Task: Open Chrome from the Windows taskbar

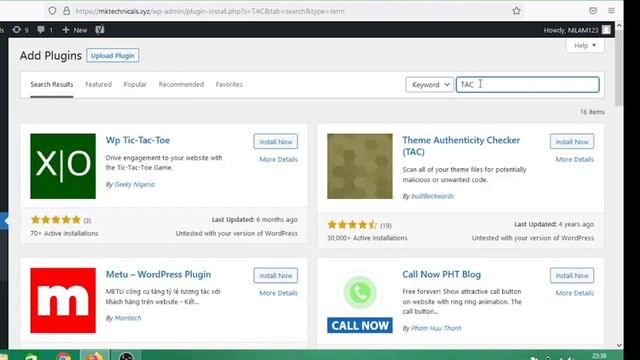Action: tap(64, 356)
